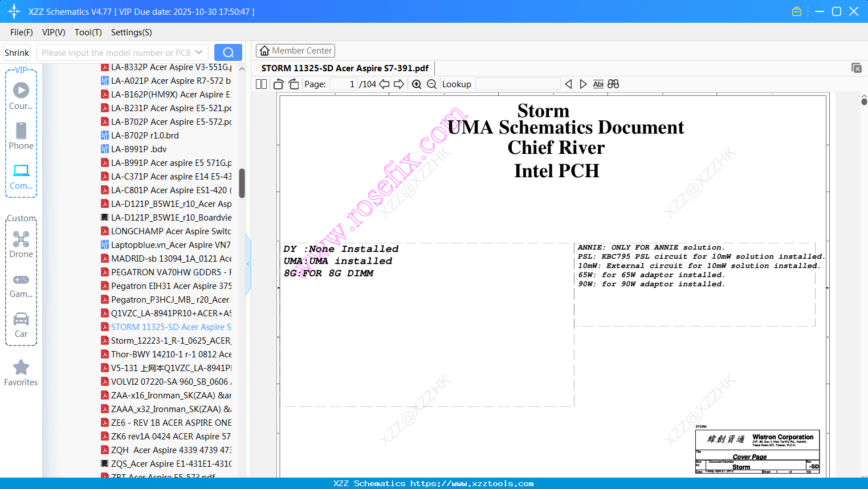Open the File(F) menu
The width and height of the screenshot is (868, 489).
pyautogui.click(x=22, y=32)
